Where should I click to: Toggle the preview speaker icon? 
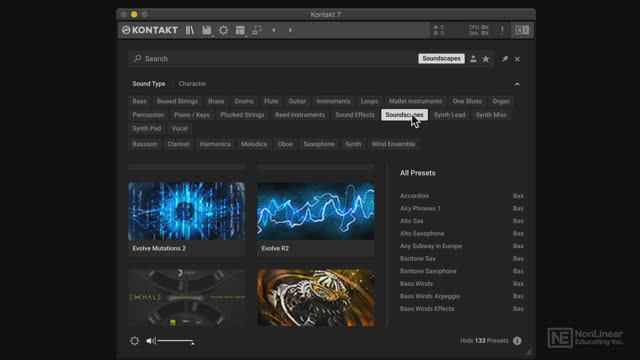pos(151,340)
